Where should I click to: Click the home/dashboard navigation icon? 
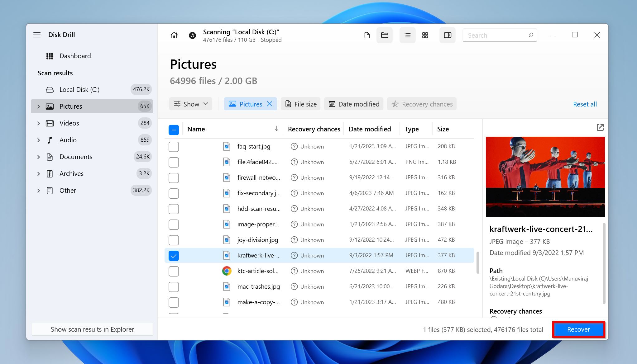pos(174,35)
